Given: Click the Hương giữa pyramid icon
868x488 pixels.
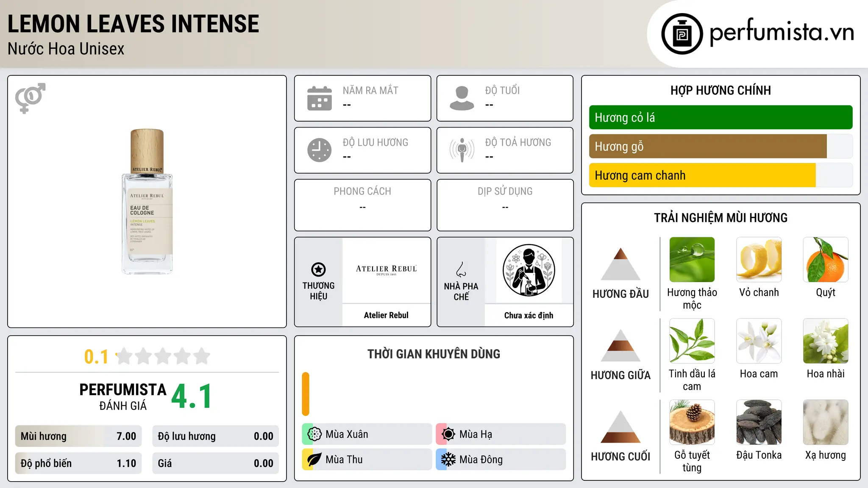Looking at the screenshot, I should click(x=620, y=345).
